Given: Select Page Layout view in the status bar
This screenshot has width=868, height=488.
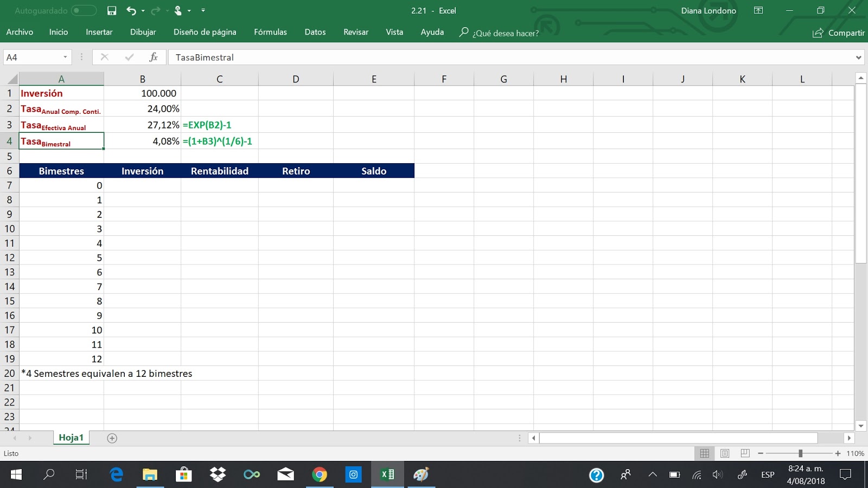Looking at the screenshot, I should (725, 453).
